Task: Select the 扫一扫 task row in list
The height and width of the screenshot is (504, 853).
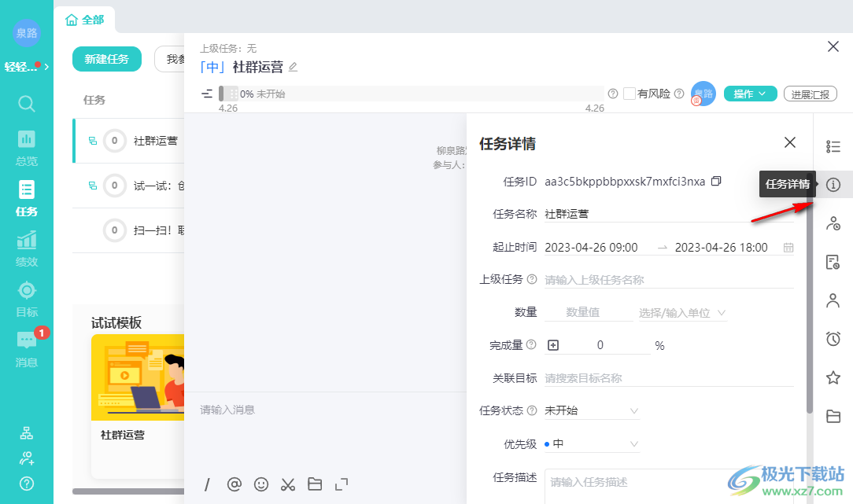Action: pos(130,230)
